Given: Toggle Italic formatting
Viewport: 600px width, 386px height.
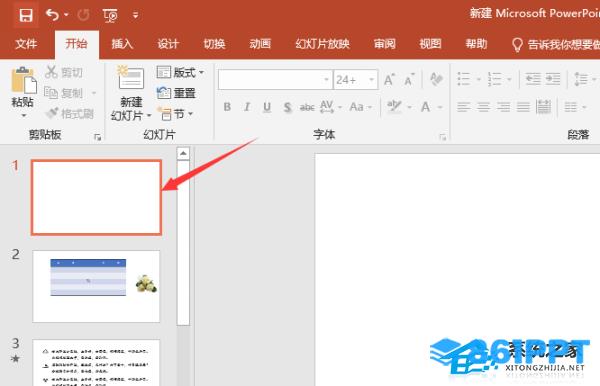Looking at the screenshot, I should pos(247,107).
